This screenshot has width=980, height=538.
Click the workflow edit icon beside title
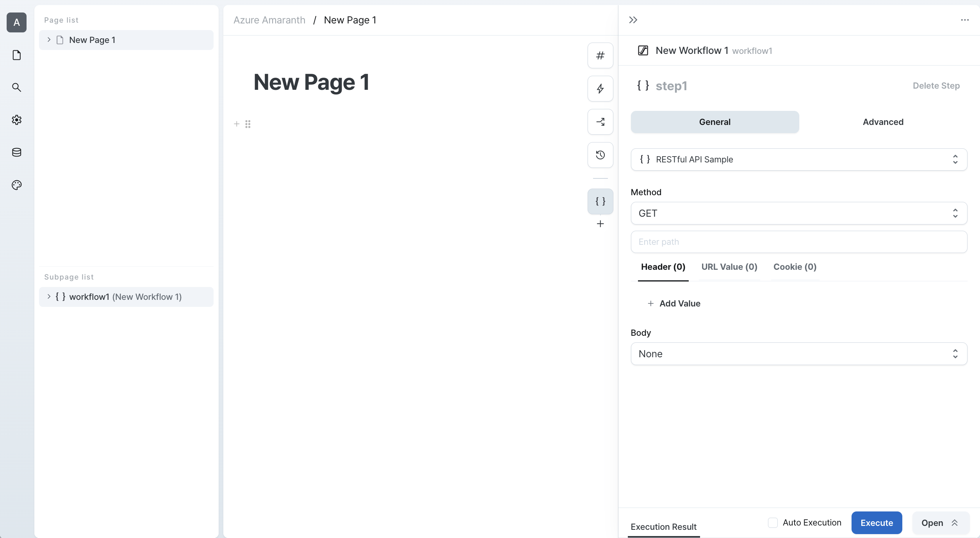click(x=643, y=50)
